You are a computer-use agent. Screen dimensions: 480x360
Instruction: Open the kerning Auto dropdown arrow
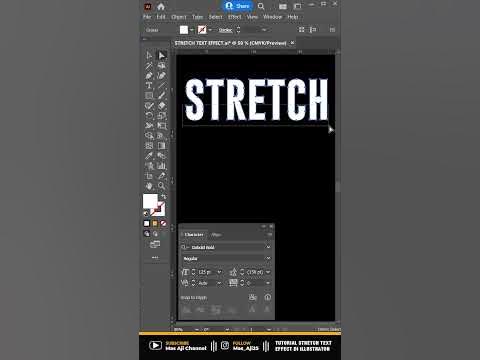(x=219, y=283)
